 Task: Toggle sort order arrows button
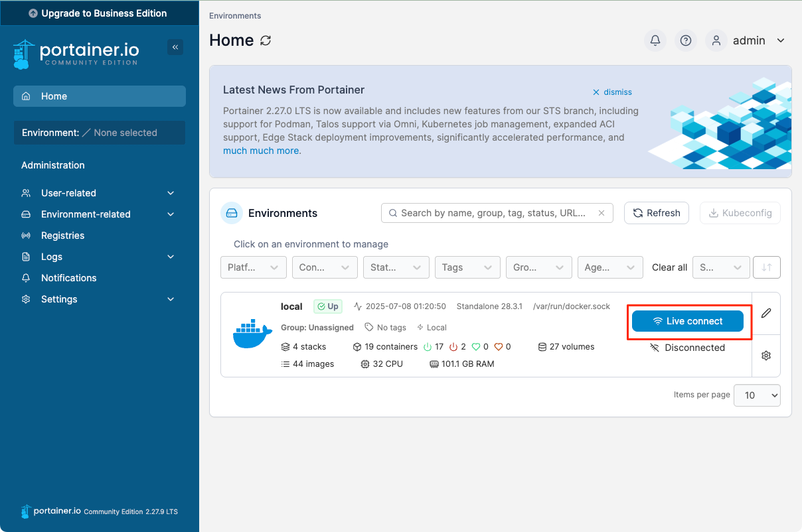point(767,267)
